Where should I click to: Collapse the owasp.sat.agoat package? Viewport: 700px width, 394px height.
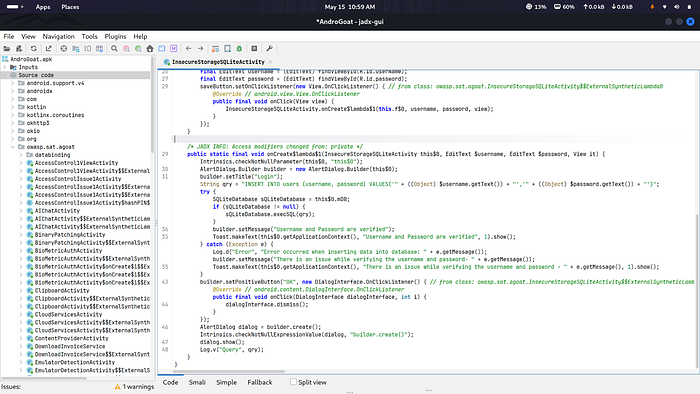(x=13, y=147)
